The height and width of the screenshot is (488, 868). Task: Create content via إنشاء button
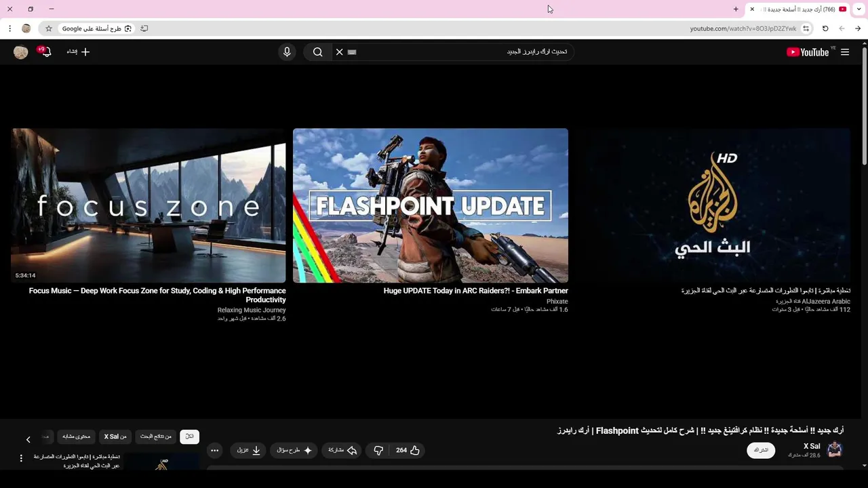(78, 52)
